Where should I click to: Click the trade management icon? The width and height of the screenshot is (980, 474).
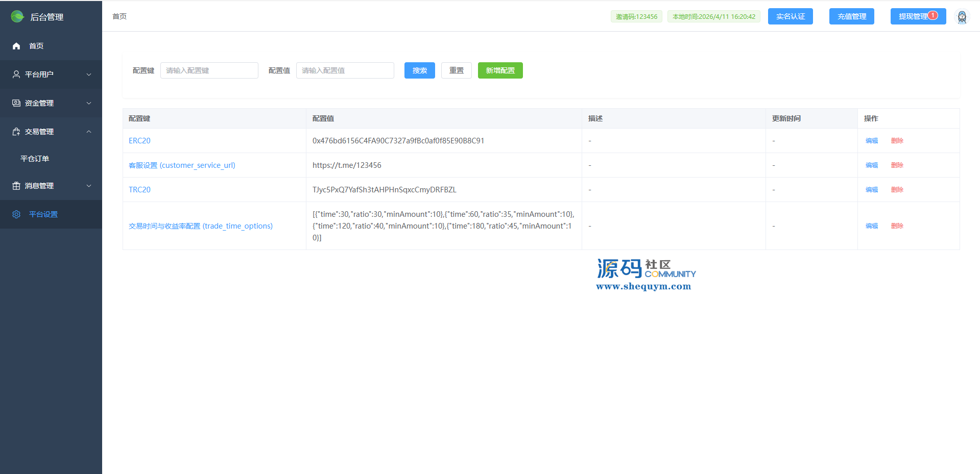[x=16, y=132]
